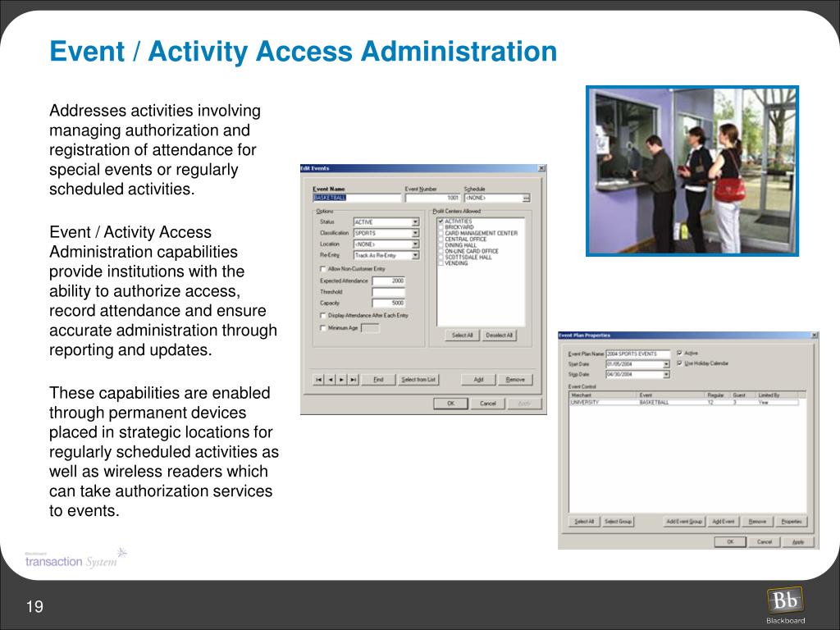The width and height of the screenshot is (840, 630).
Task: Click the Capacity field
Action: (x=388, y=304)
